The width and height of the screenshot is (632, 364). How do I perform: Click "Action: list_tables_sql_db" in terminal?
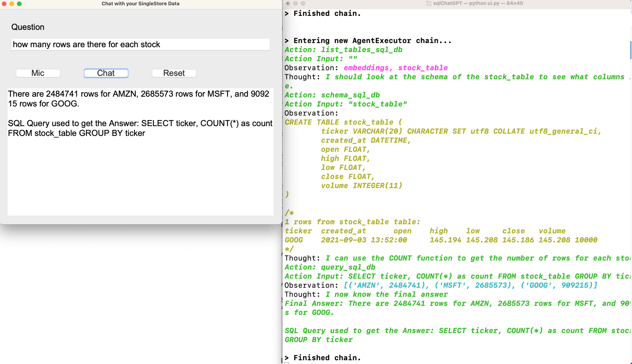pos(343,49)
